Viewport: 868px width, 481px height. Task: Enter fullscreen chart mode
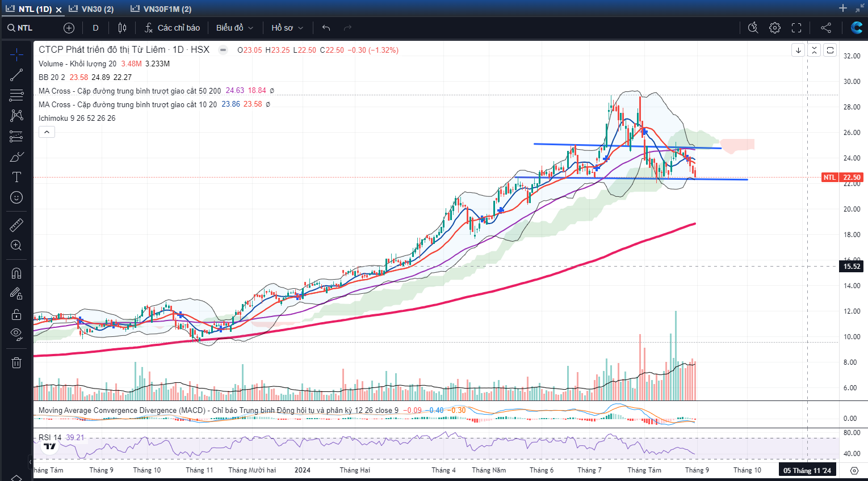point(796,28)
